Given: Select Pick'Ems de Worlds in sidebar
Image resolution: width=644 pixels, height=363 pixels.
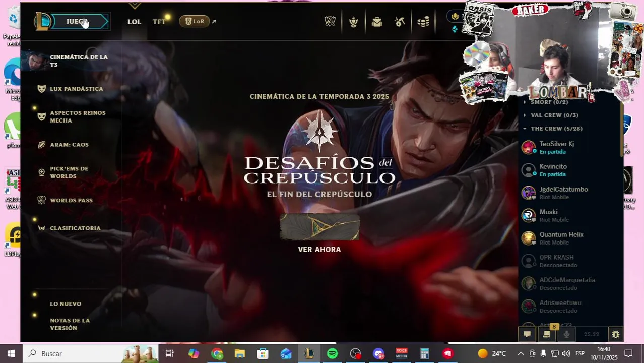Looking at the screenshot, I should point(69,172).
